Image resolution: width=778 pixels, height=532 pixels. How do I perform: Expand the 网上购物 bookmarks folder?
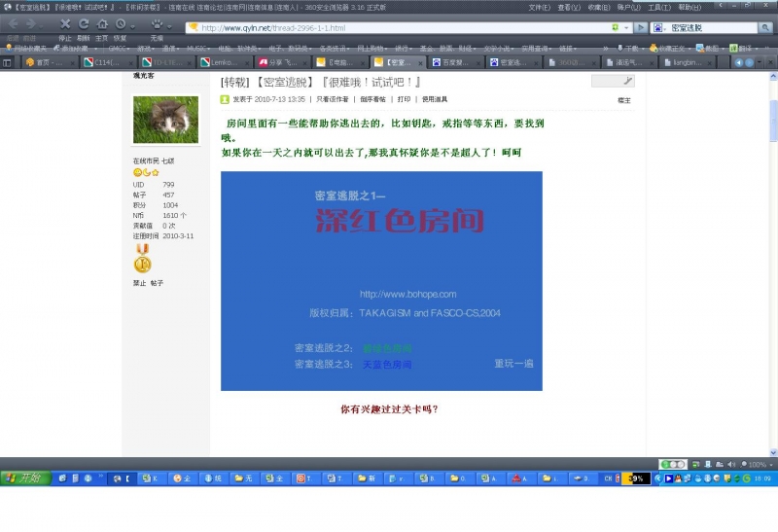(372, 48)
